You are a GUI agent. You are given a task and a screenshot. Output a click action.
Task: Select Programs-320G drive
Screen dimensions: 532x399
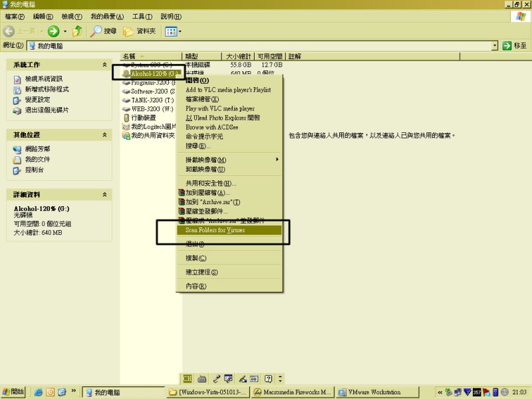tap(149, 82)
